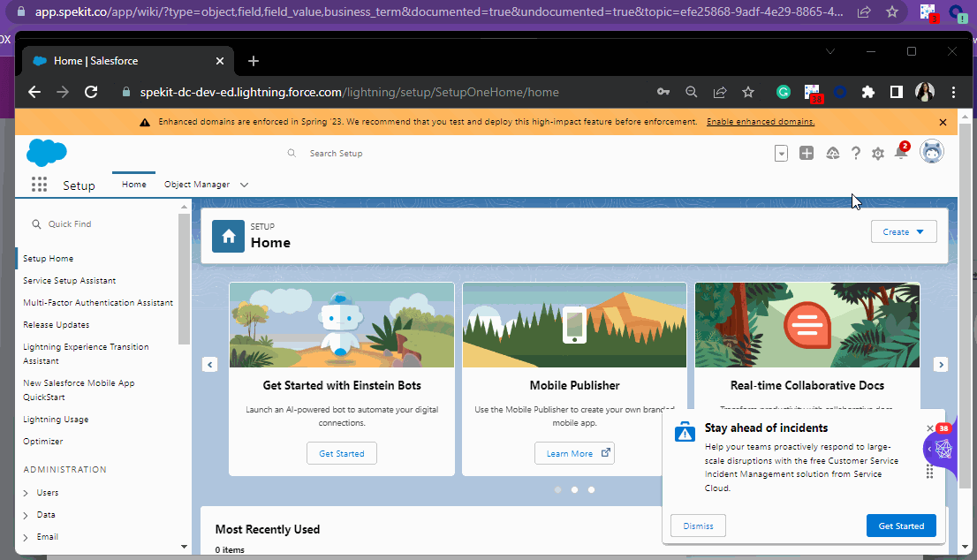
Task: Click the Einstein Bots card illustration
Action: [x=342, y=325]
